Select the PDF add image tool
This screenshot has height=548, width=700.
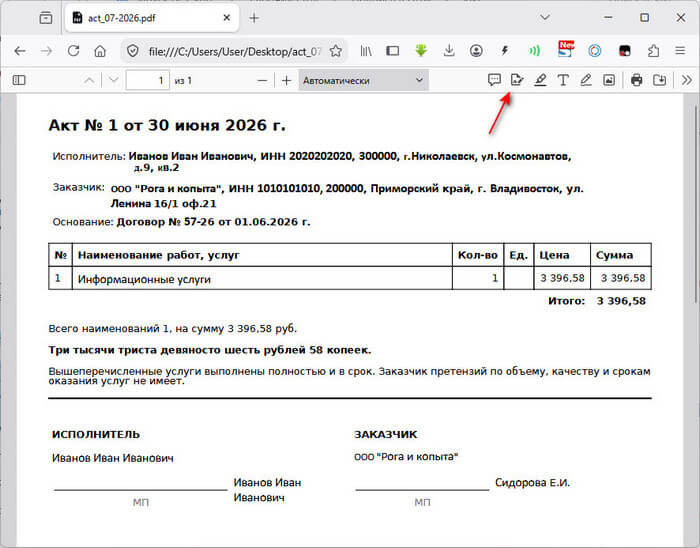click(x=609, y=80)
